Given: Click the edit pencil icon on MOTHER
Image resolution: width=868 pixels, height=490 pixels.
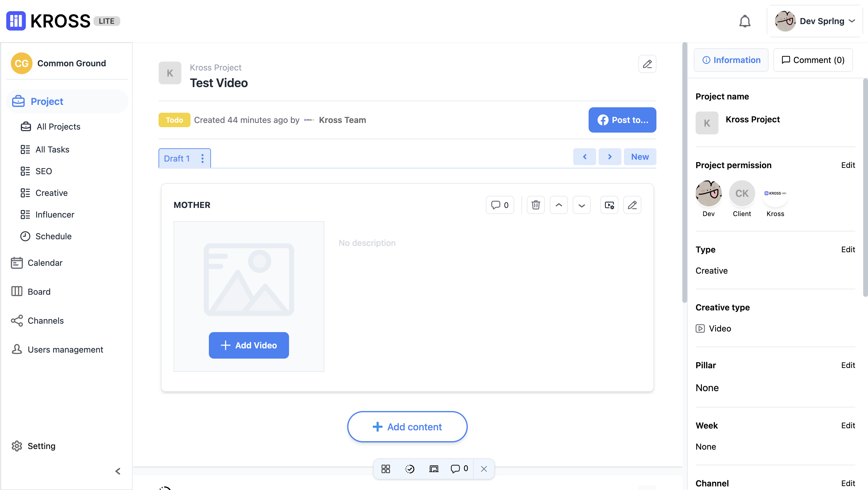Looking at the screenshot, I should pos(632,204).
